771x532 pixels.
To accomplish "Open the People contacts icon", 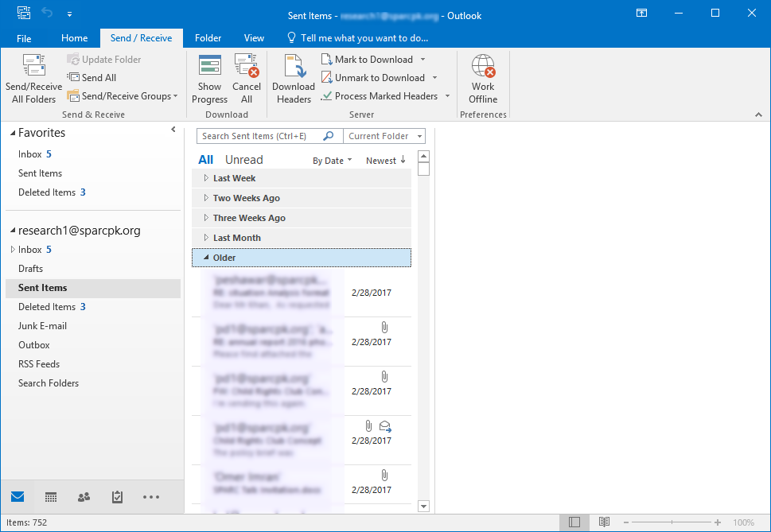I will 84,497.
